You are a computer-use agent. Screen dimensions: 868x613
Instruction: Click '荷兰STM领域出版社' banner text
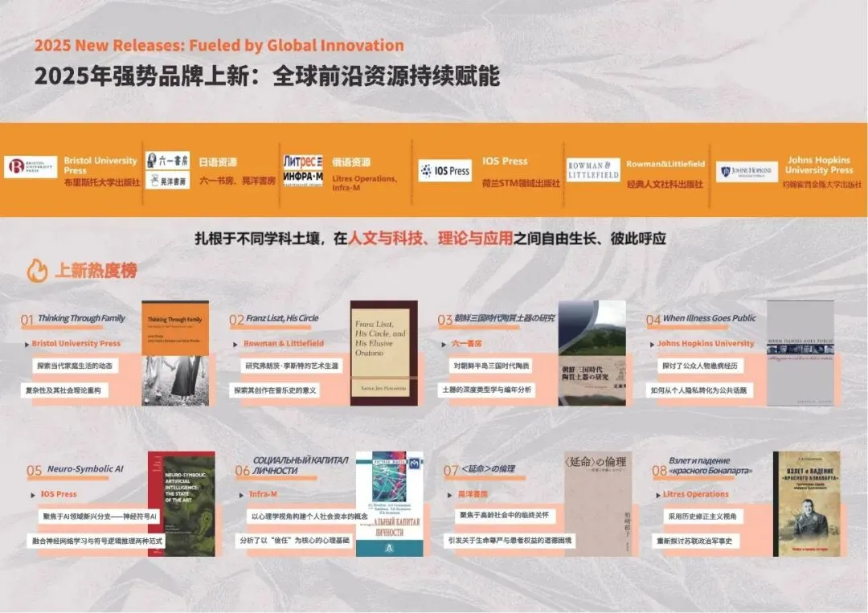pyautogui.click(x=521, y=183)
